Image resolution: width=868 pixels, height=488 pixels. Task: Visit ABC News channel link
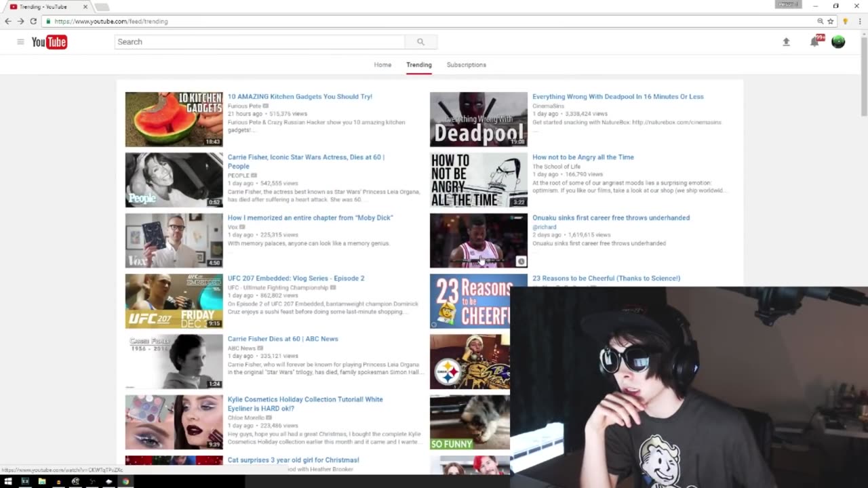click(x=241, y=348)
